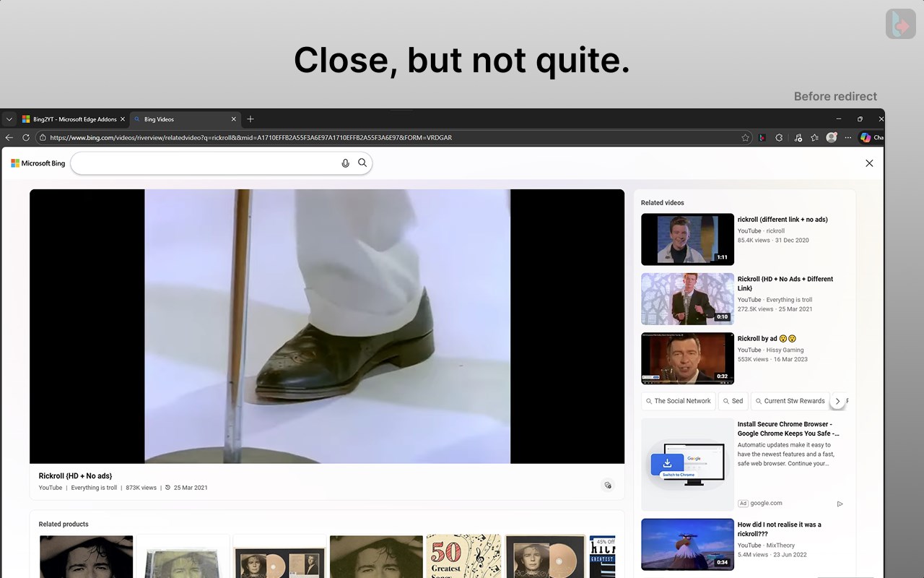View site information padlock icon
Image resolution: width=924 pixels, height=578 pixels.
pos(43,137)
